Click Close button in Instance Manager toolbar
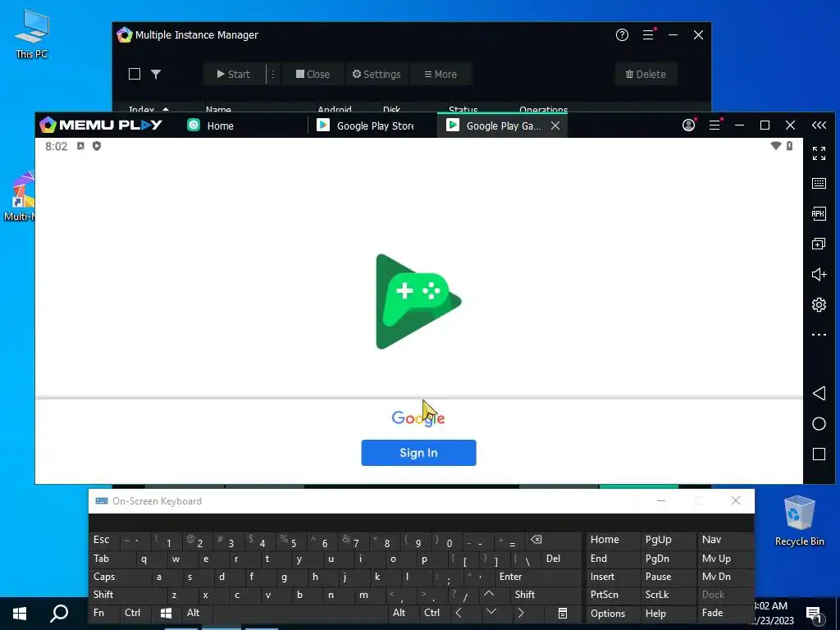840x630 pixels. point(313,74)
